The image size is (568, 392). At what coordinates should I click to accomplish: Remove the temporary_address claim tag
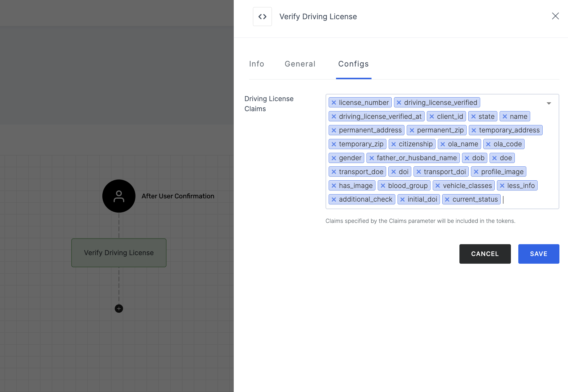pyautogui.click(x=474, y=130)
